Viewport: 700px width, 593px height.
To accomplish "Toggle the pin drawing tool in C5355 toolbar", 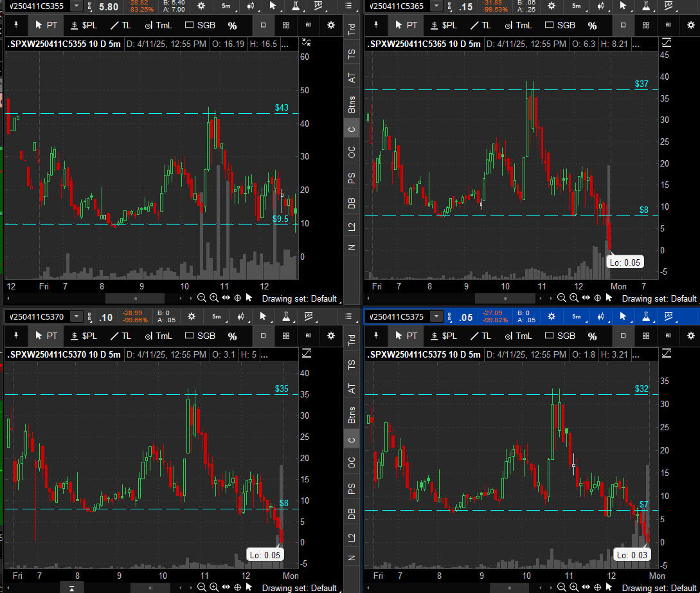I will pos(16,26).
